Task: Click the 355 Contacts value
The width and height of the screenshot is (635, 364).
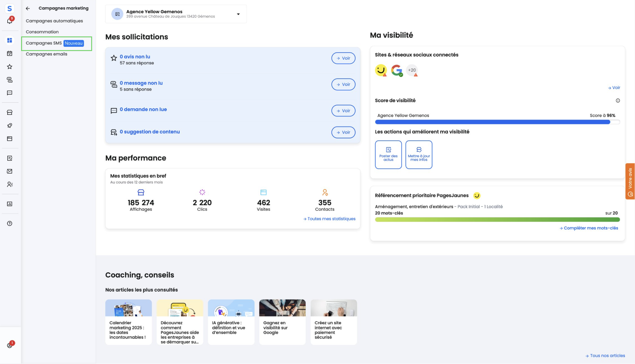Action: point(325,202)
